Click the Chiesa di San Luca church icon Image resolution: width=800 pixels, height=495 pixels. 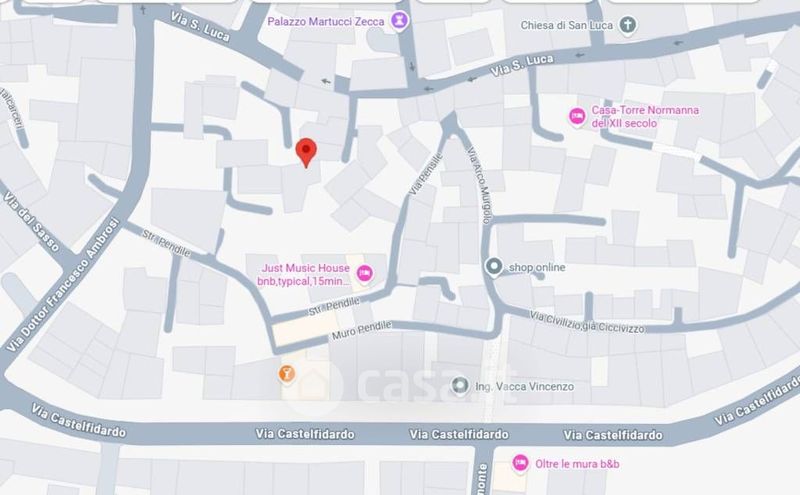click(x=628, y=24)
